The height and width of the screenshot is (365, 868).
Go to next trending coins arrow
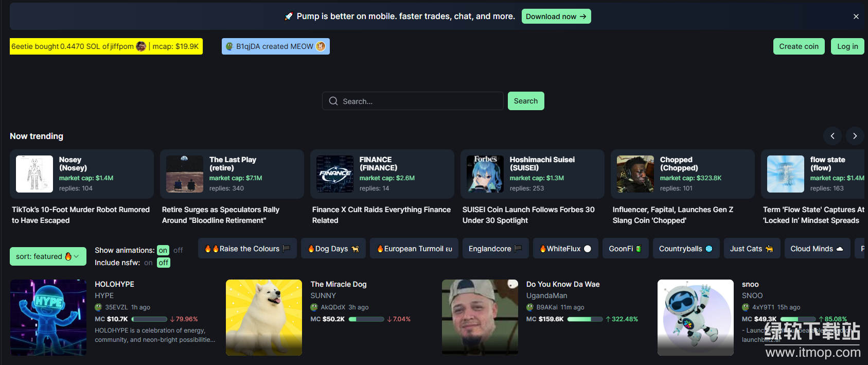[855, 136]
